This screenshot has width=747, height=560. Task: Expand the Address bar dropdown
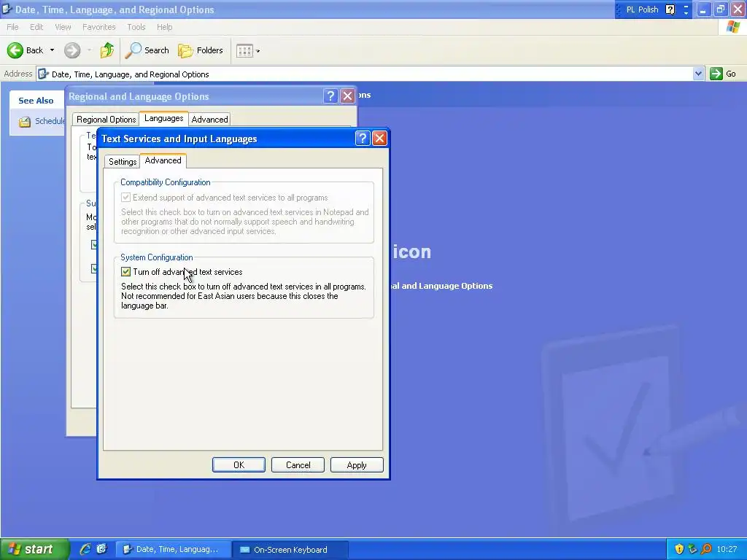698,74
